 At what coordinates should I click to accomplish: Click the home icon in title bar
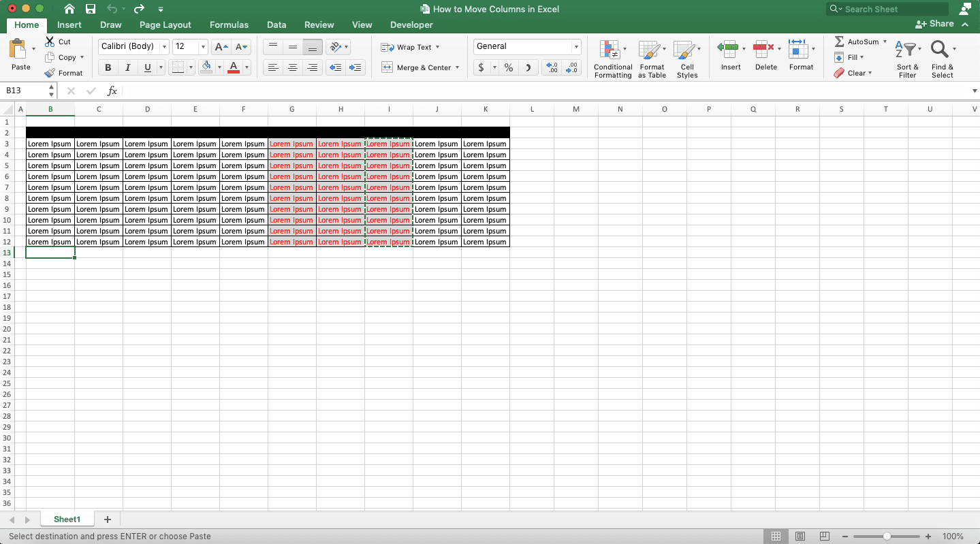[69, 9]
